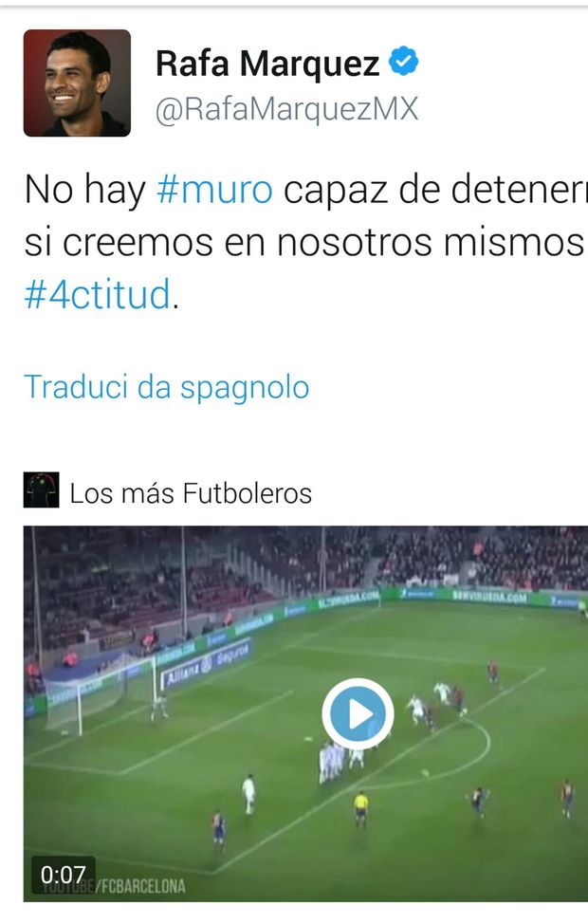This screenshot has height=923, width=588.
Task: Open the Los más Futboleros avatar icon
Action: 41,489
